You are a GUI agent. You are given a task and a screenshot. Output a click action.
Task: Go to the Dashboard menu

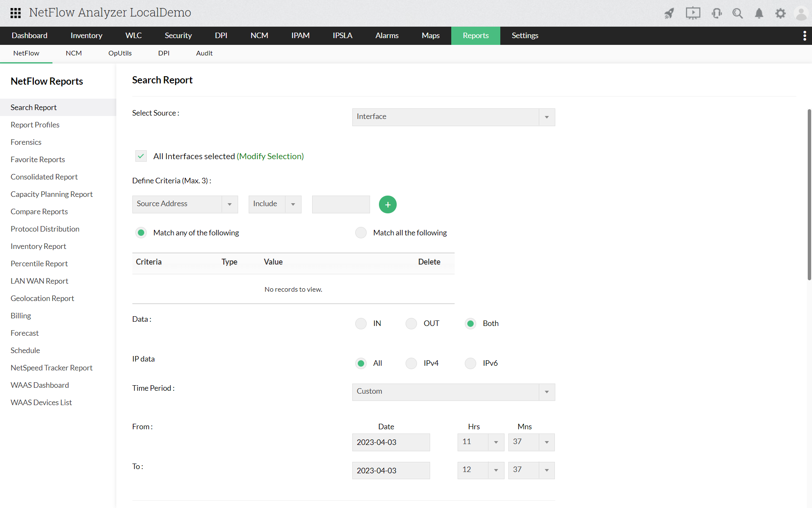click(x=30, y=36)
